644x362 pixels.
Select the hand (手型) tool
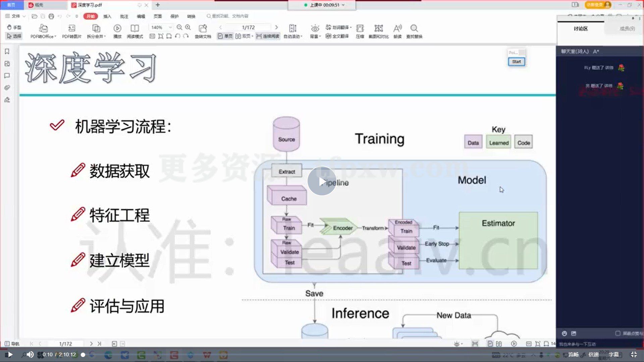(x=13, y=28)
